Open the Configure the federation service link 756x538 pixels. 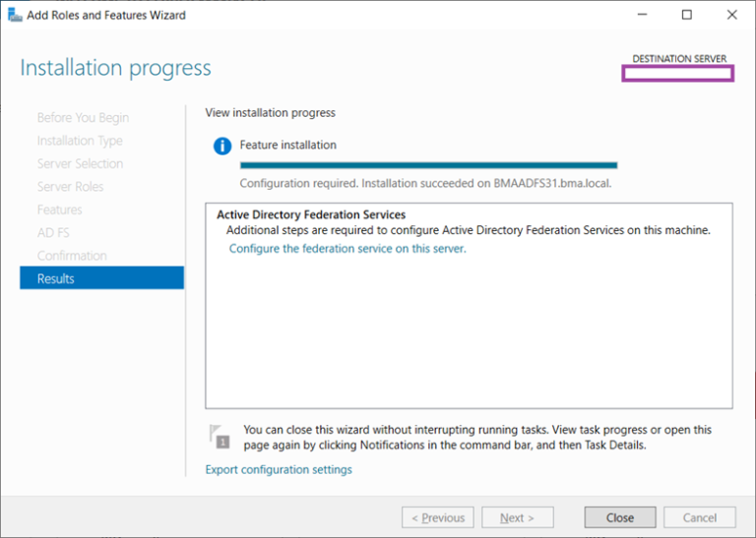347,249
